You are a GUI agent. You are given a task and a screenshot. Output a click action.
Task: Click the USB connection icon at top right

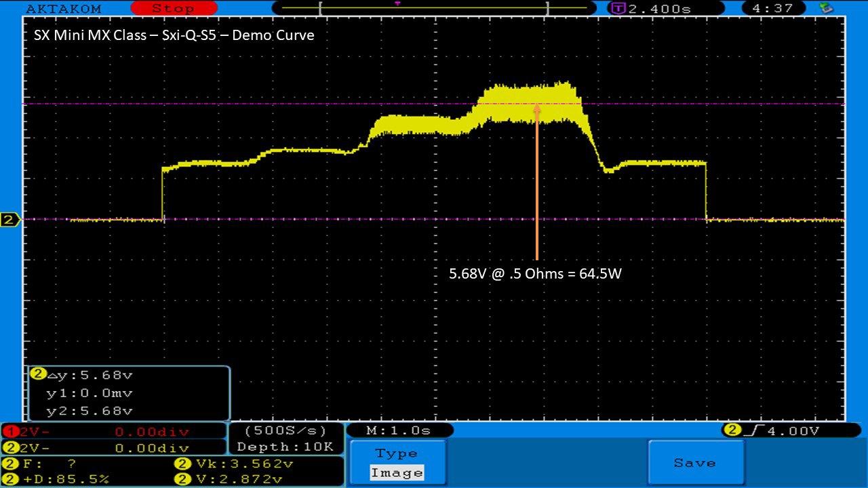(x=825, y=8)
